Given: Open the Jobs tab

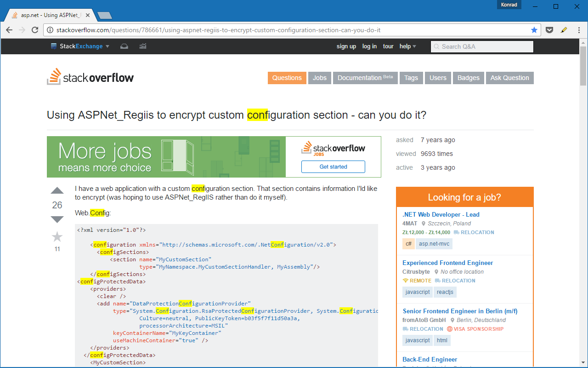Looking at the screenshot, I should pos(320,78).
